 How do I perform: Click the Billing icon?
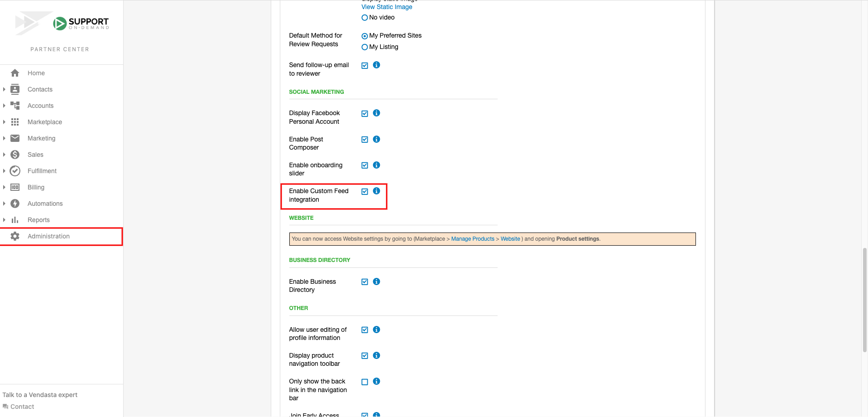[15, 187]
